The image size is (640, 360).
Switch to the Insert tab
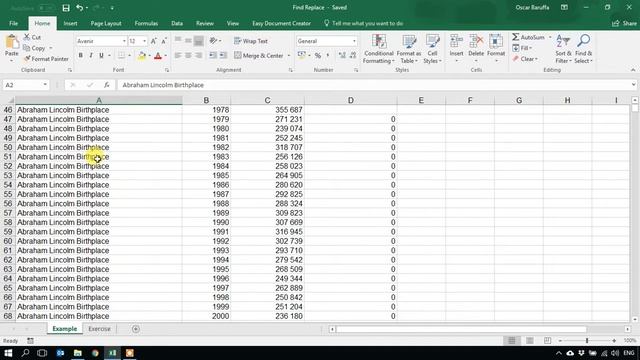pos(70,23)
